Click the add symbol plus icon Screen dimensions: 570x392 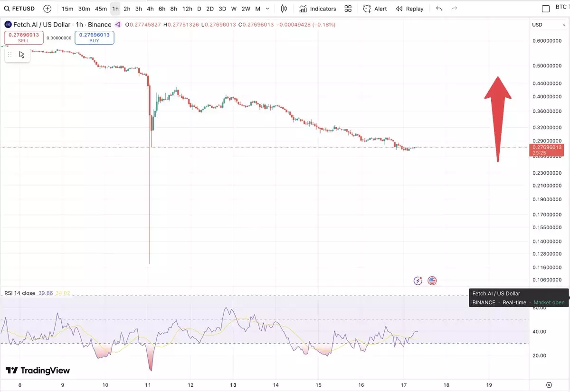click(47, 9)
